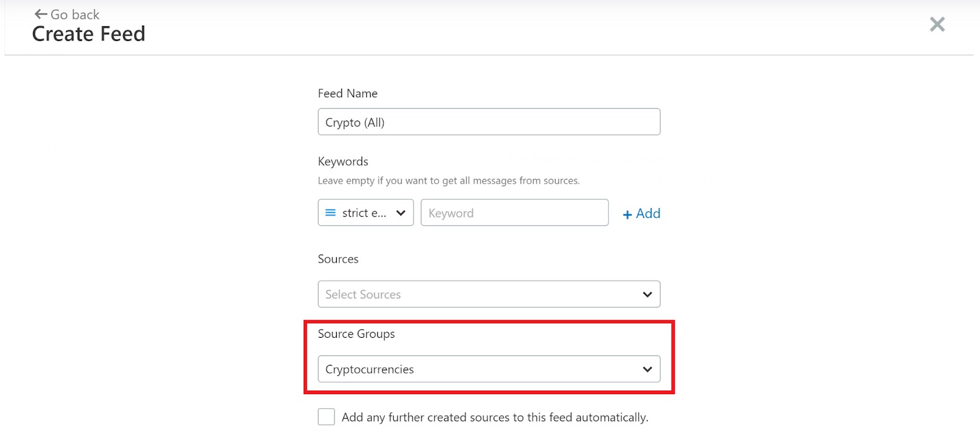Click the three-line icon in the match-type selector
Viewport: 980px width, 434px height.
pos(330,213)
